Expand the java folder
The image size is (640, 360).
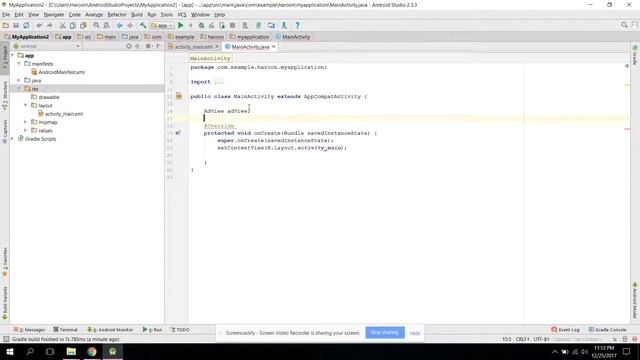point(19,80)
